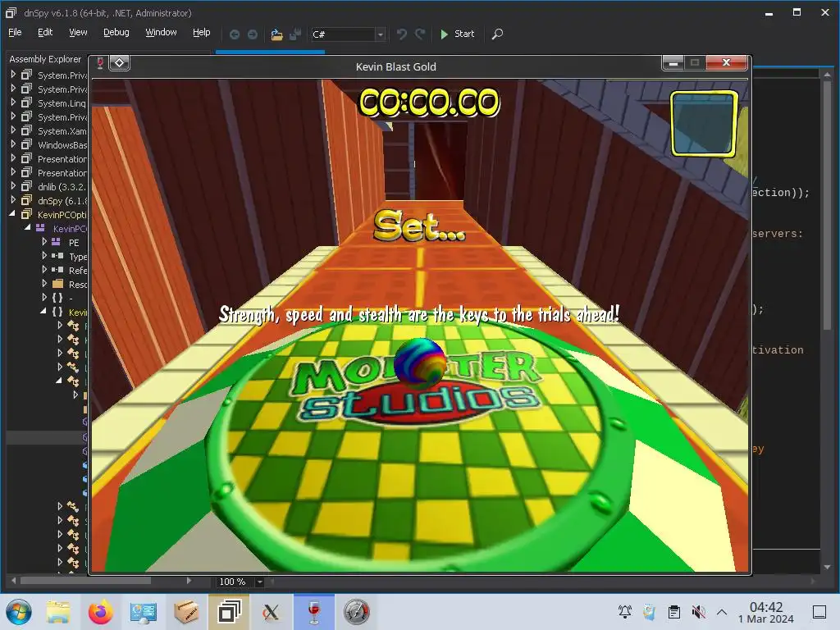Click the Search magnifier icon
The height and width of the screenshot is (630, 840).
pos(497,34)
